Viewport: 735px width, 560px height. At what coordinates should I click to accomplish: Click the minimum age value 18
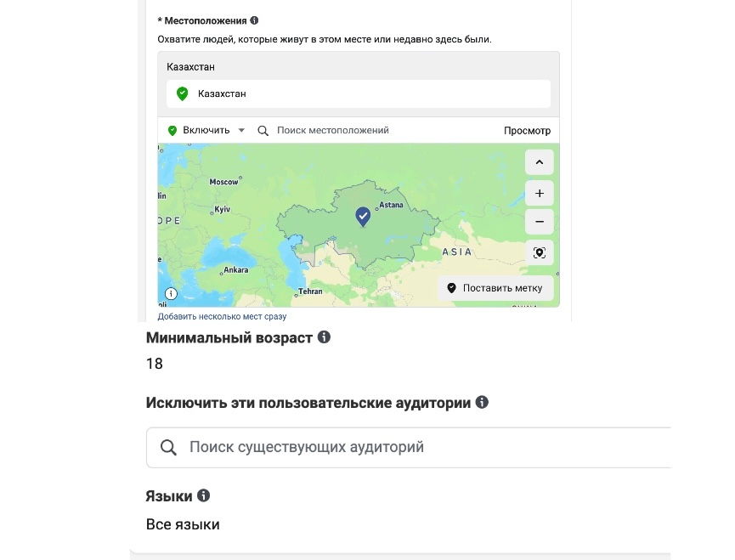[x=155, y=364]
